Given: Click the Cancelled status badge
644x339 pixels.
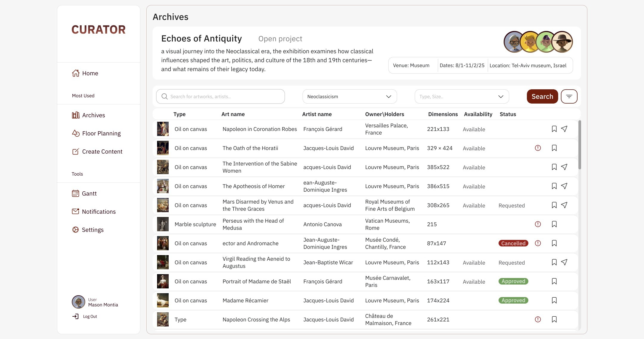Looking at the screenshot, I should (513, 243).
